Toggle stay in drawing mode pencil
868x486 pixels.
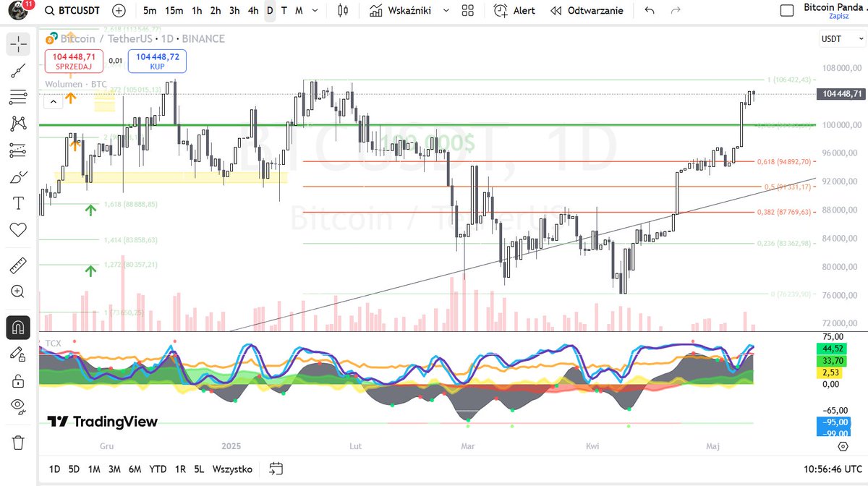coord(18,354)
